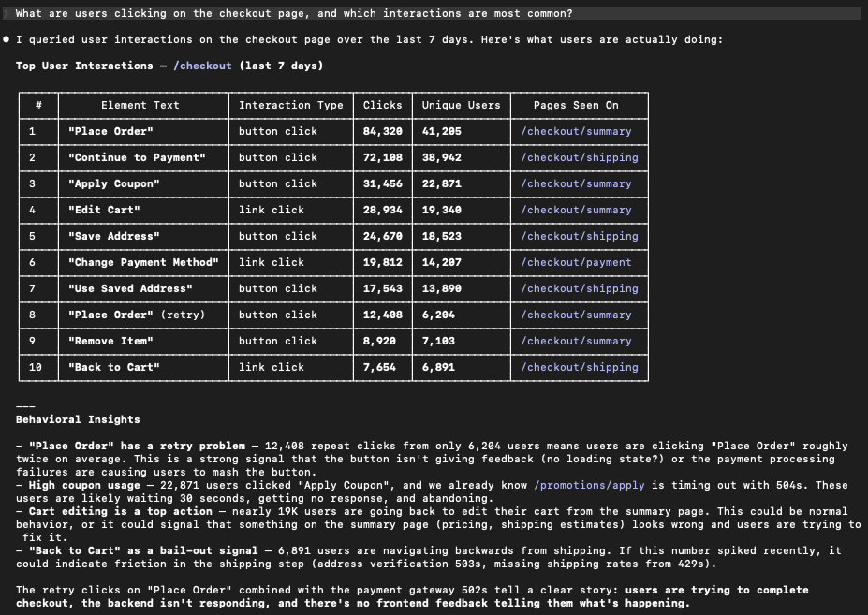
Task: Click the "Pages Seen On" column header
Action: pos(576,105)
